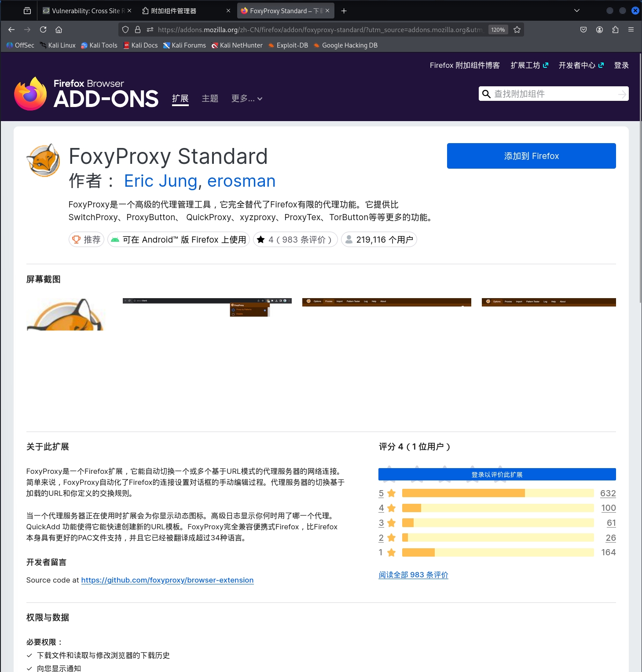The width and height of the screenshot is (642, 672).
Task: Open the 扩展工坊 link
Action: 529,65
